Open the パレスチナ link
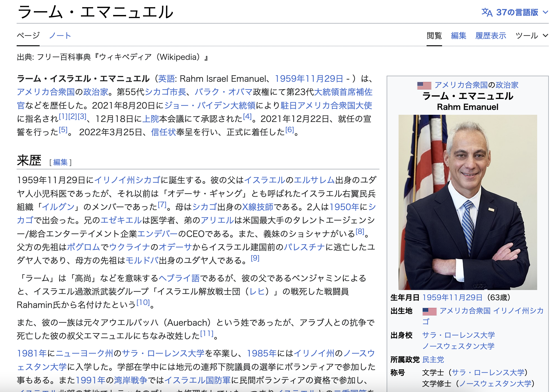The height and width of the screenshot is (392, 556). 304,247
